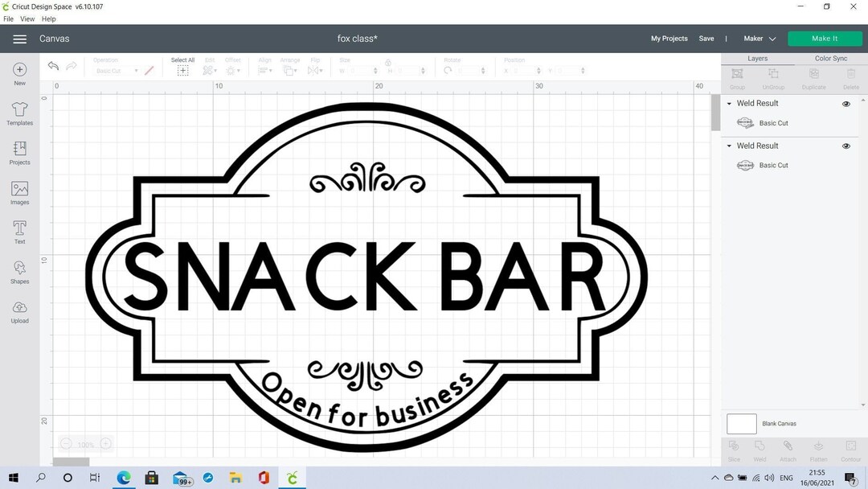Click My Projects link
868x489 pixels.
(669, 38)
